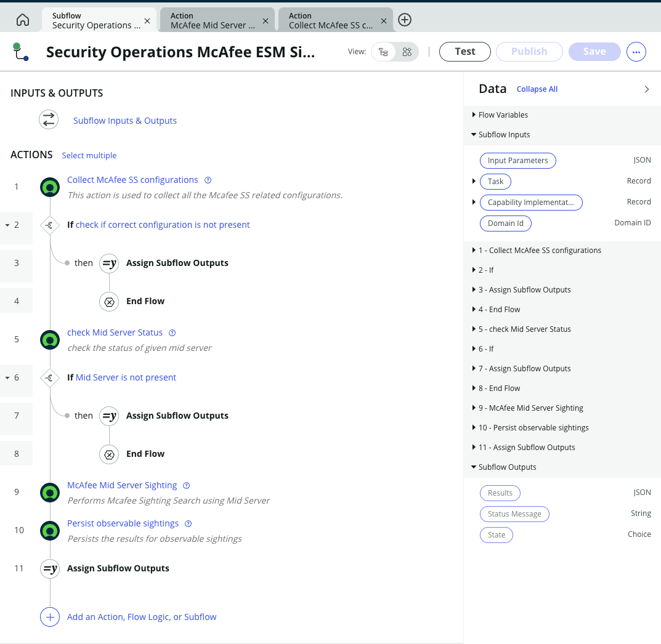Click the Publish button

click(x=529, y=51)
